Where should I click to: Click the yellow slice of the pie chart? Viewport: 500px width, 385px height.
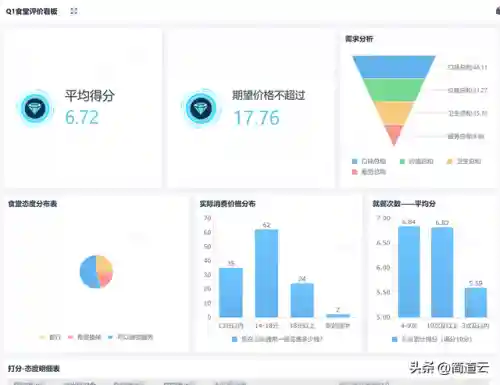pos(105,264)
